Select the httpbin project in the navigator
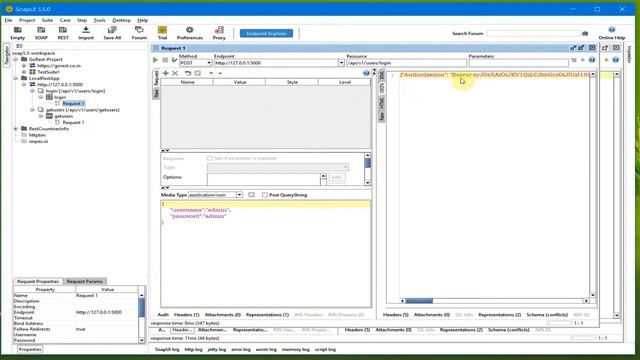The height and width of the screenshot is (360, 640). click(37, 135)
